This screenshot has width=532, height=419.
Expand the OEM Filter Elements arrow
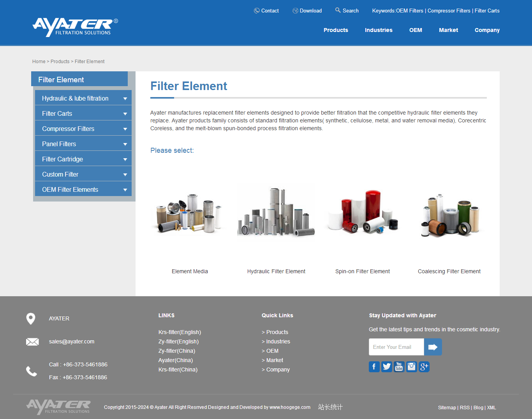(x=125, y=190)
